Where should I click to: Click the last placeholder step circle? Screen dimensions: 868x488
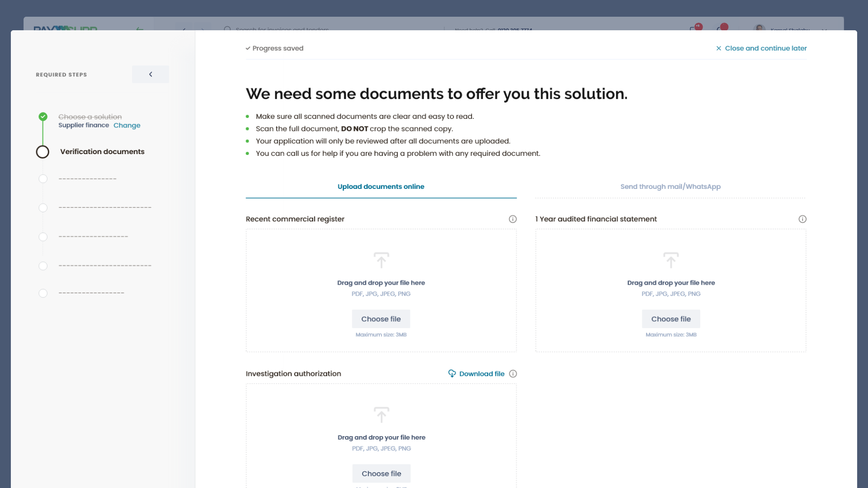tap(43, 293)
